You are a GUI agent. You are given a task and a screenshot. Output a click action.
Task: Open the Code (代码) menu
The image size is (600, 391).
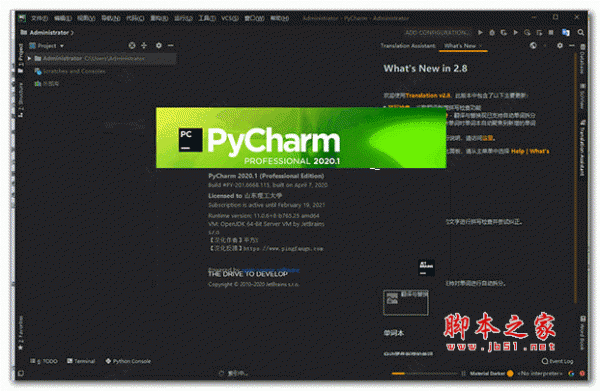click(135, 18)
